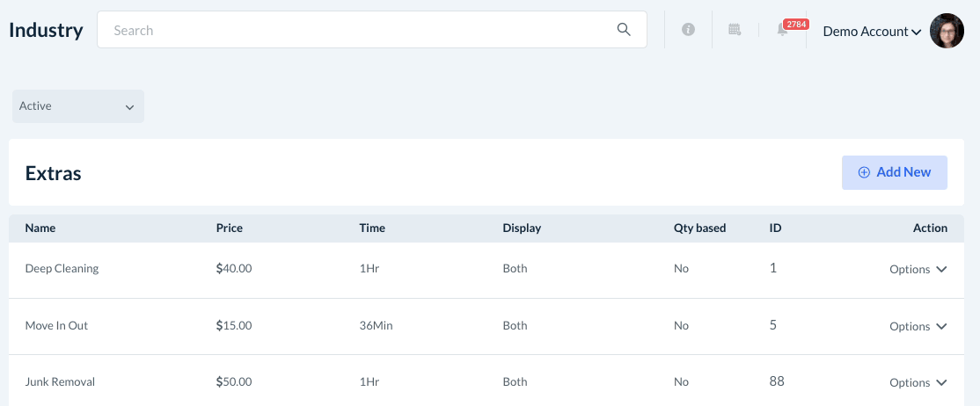Click the search magnifier icon

point(624,30)
